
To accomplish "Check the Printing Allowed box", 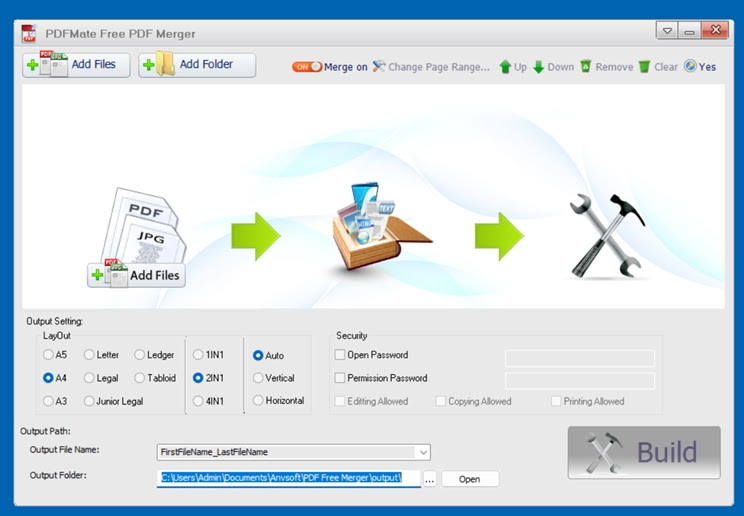I will [556, 401].
